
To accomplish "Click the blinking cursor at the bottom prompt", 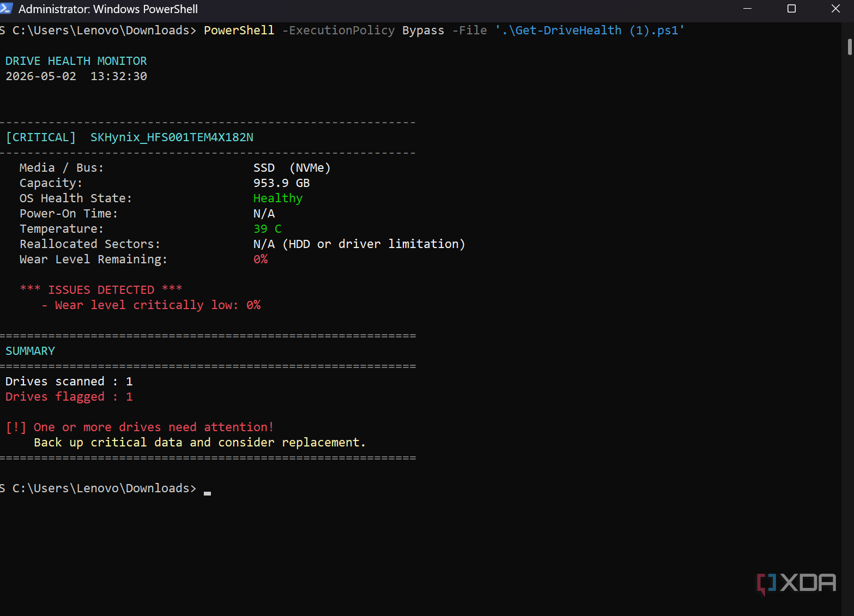I will (207, 493).
